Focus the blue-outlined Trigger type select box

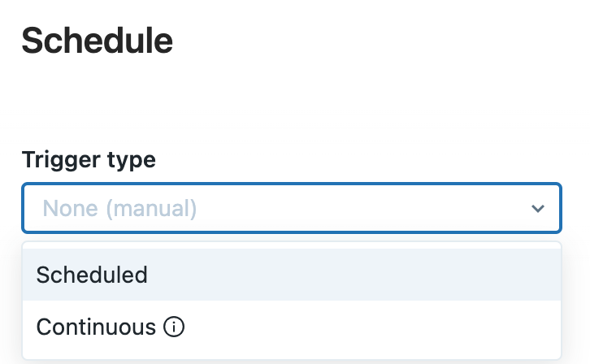point(291,209)
